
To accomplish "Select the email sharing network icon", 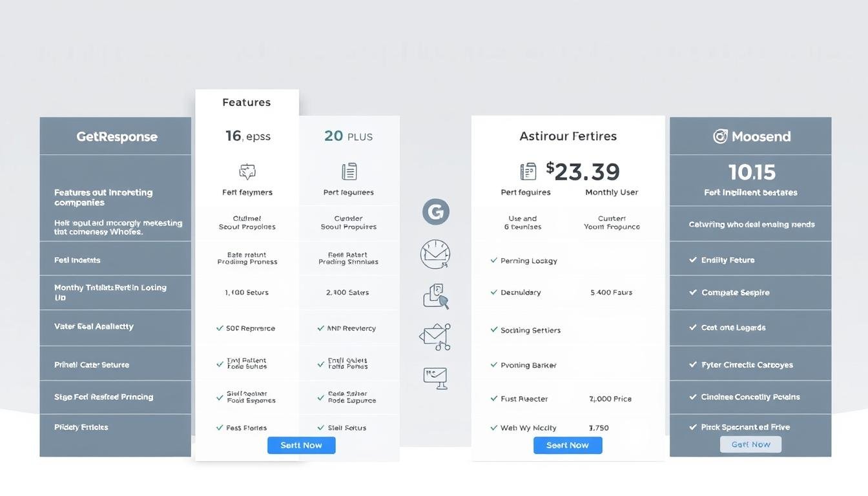I will point(435,336).
